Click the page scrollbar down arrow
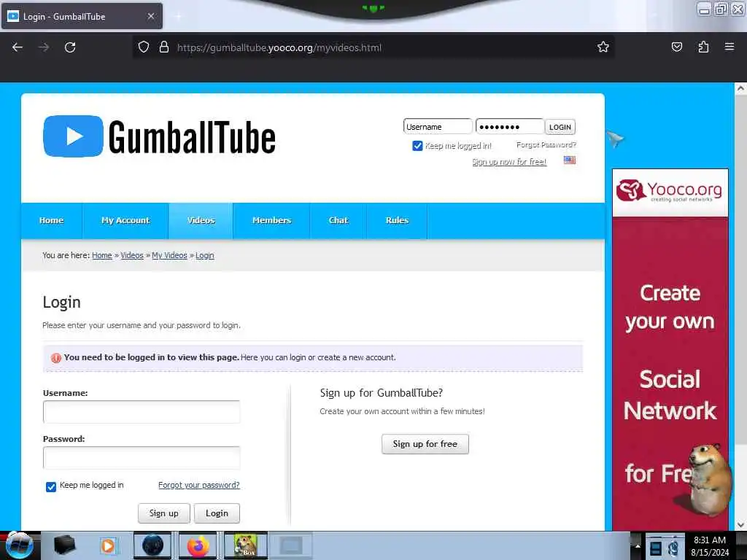Image resolution: width=747 pixels, height=560 pixels. [740, 525]
